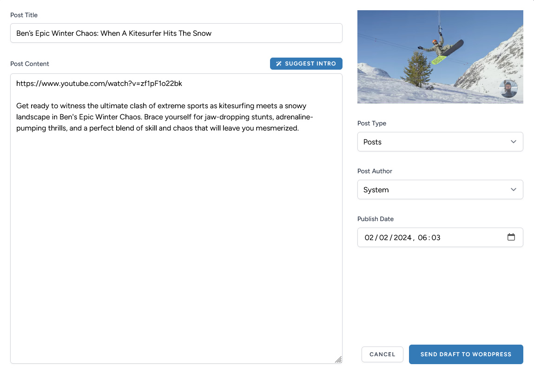
Task: Click the kitesurfer video thumbnail image
Action: 440,56
